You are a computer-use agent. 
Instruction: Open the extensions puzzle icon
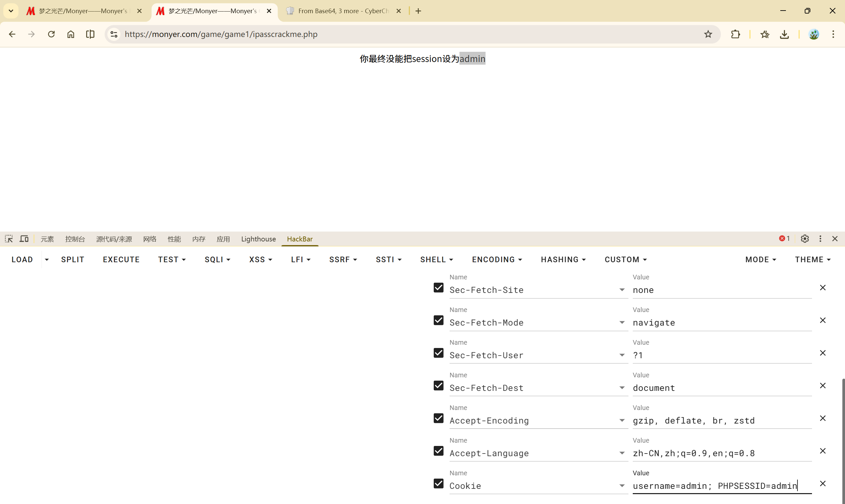coord(735,34)
